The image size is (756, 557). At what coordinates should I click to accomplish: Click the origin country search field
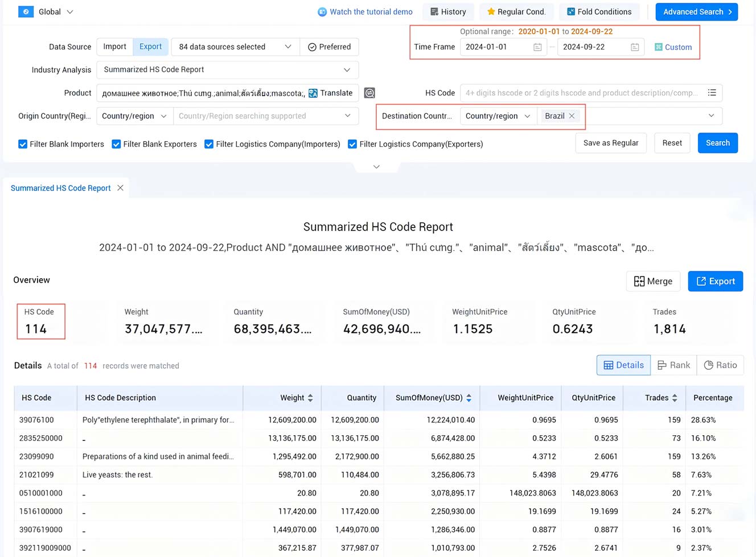(266, 115)
